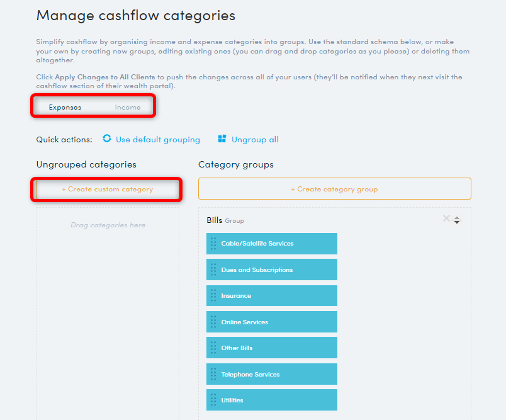
Task: Select the Insurance category tile
Action: tap(272, 295)
